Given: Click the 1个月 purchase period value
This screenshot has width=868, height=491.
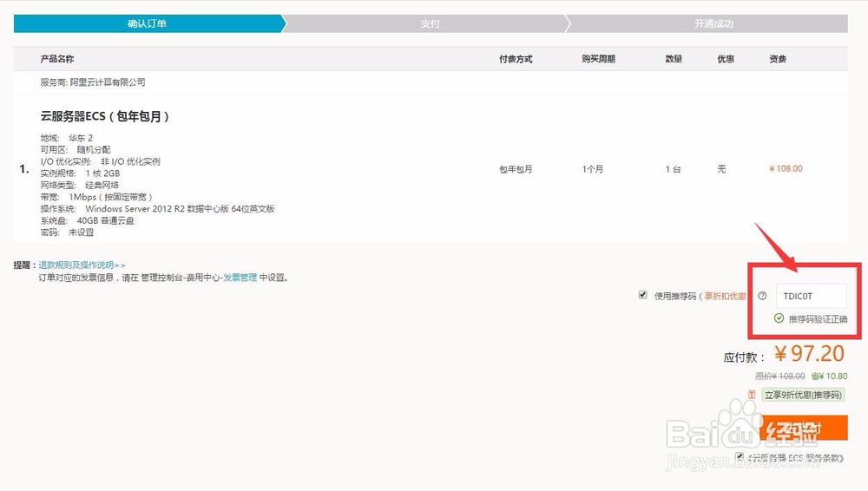Looking at the screenshot, I should [592, 169].
